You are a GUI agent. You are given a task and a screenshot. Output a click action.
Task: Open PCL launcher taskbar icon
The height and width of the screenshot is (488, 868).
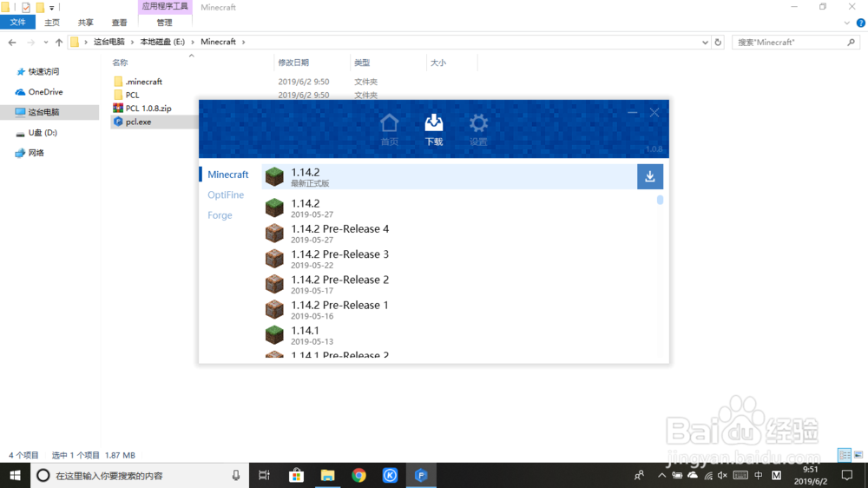point(421,475)
